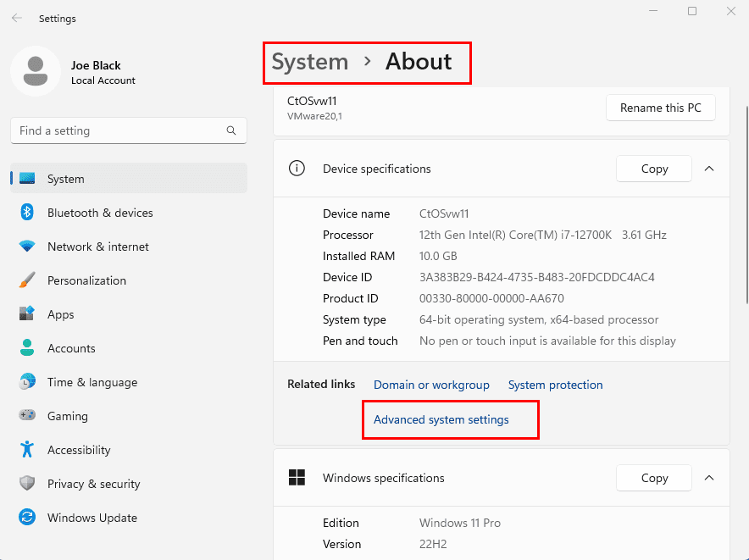Click the Joe Black profile avatar
The image size is (749, 560).
point(36,71)
